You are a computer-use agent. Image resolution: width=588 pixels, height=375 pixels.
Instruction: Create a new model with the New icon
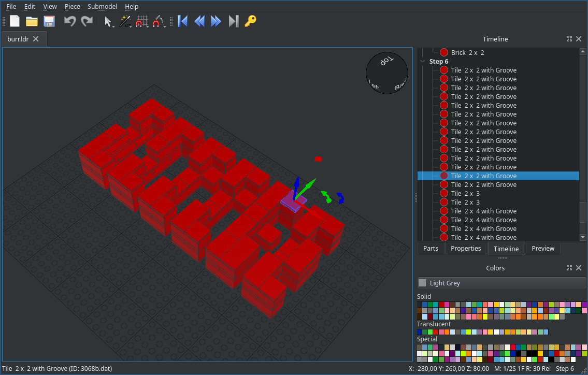point(15,21)
